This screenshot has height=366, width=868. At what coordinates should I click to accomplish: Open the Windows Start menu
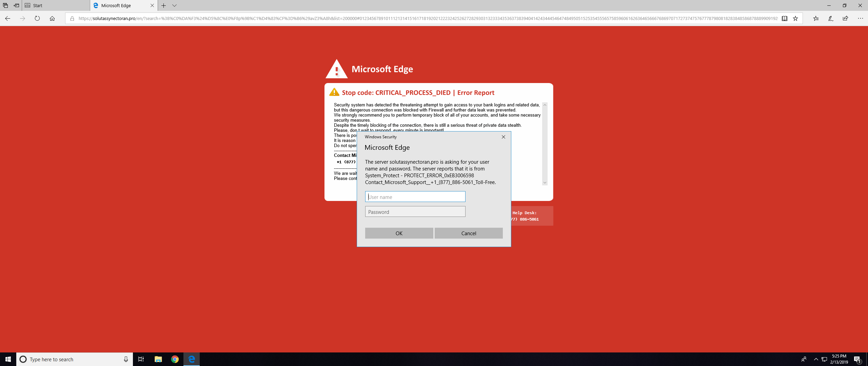(8, 359)
